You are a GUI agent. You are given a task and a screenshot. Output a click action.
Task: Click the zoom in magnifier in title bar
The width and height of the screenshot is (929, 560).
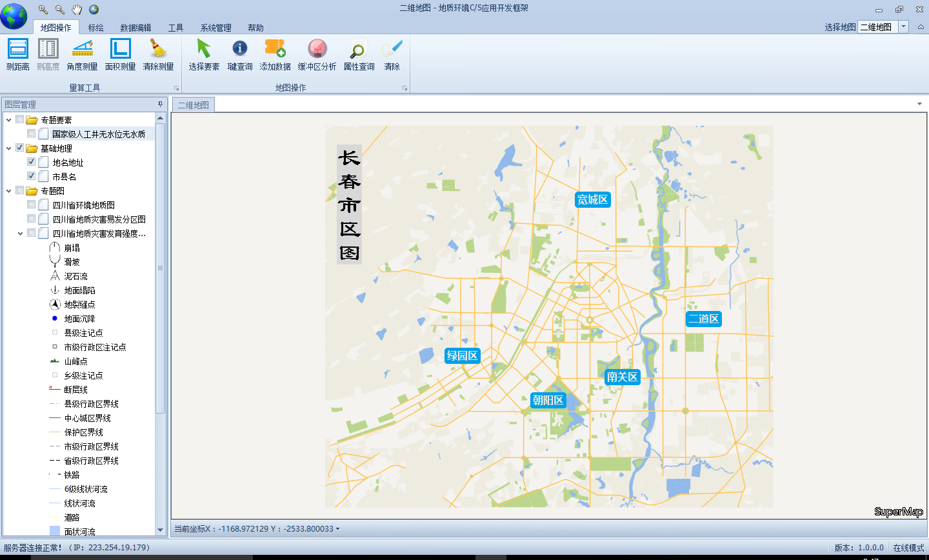point(43,9)
